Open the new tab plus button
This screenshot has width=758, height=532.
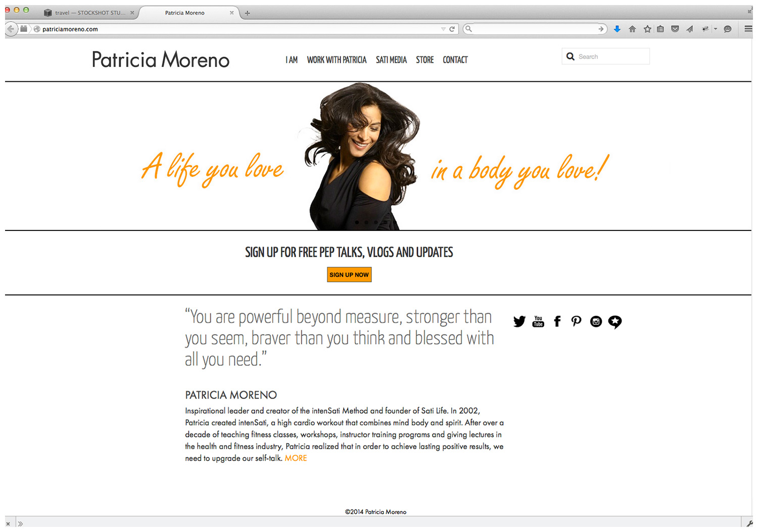247,13
